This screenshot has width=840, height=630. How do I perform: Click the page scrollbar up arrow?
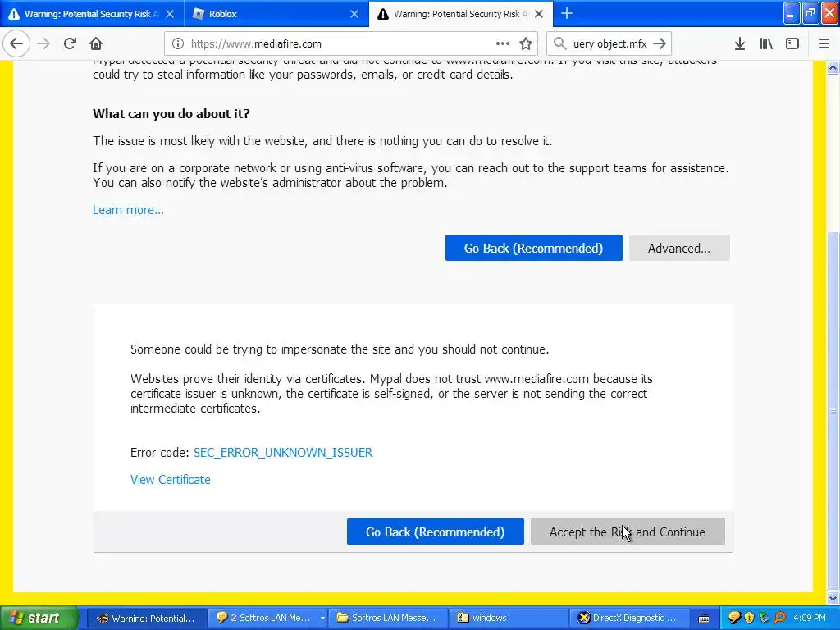(833, 67)
